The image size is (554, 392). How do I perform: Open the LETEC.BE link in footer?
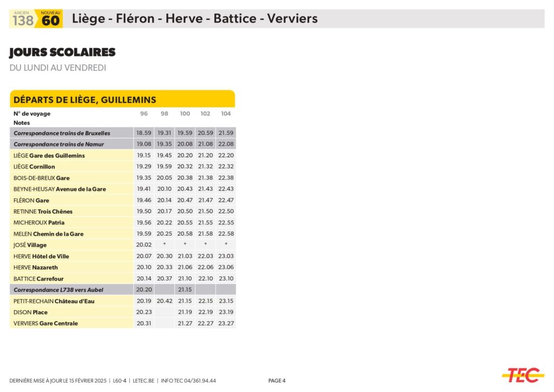click(x=143, y=381)
